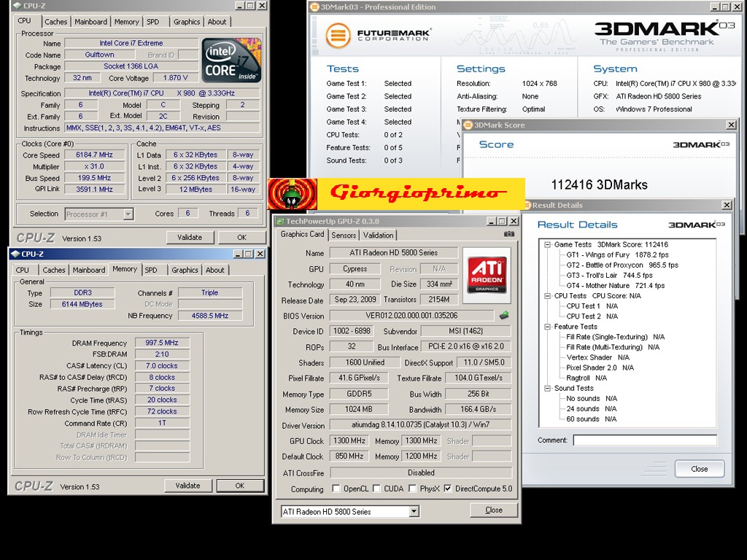This screenshot has height=560, width=747.
Task: Select GT2 - Battle of Proxycon result row
Action: [x=622, y=265]
